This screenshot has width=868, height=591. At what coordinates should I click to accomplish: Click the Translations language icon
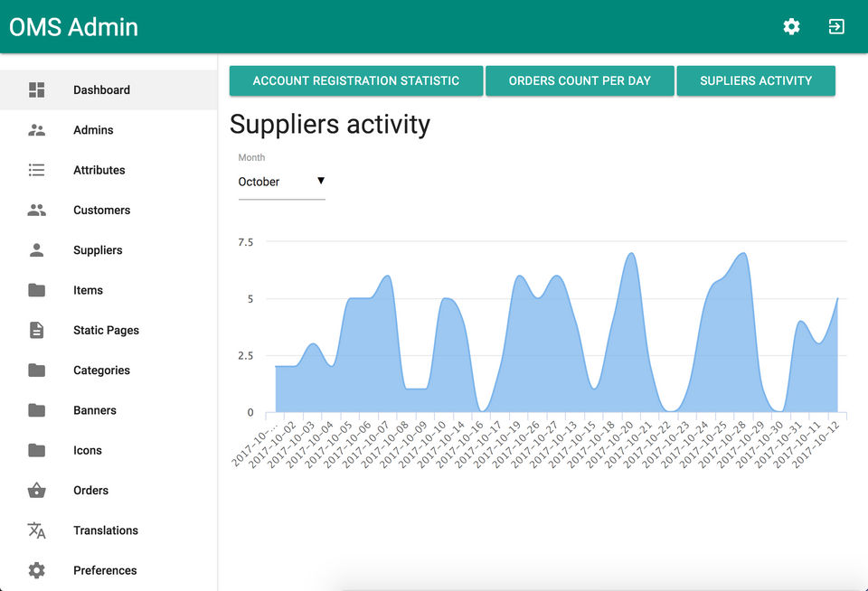click(x=36, y=530)
